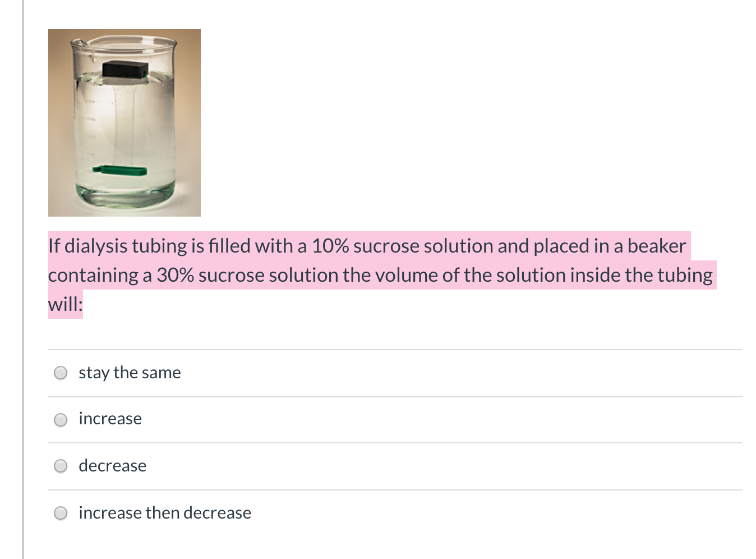Click the "decrease" answer text

(x=112, y=465)
